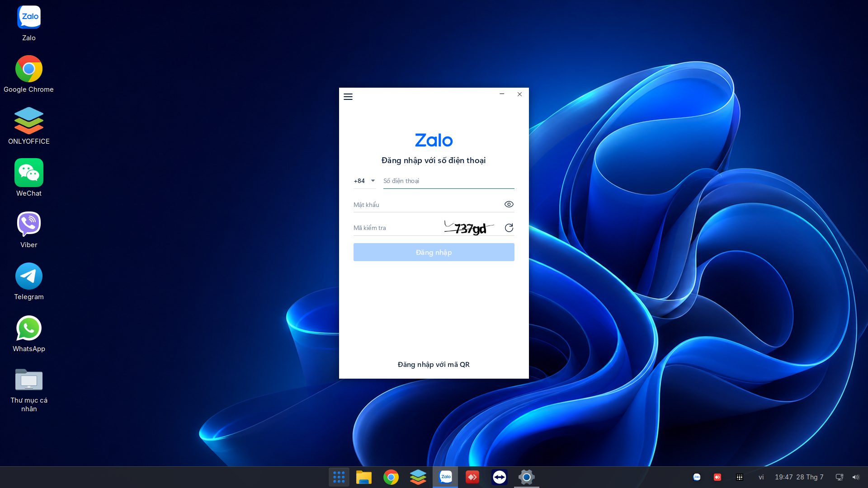Open the Google Chrome desktop icon
Image resolution: width=868 pixels, height=488 pixels.
click(29, 74)
